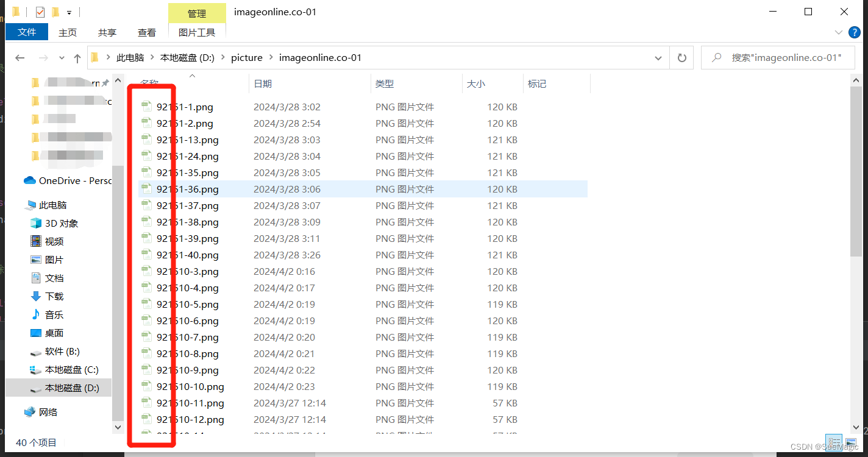Click 此电脑 in the address bar
Screen dimensions: 868x457
[x=130, y=58]
